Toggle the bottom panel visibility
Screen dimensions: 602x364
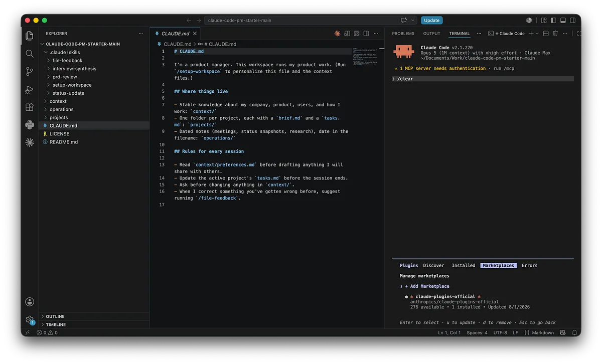click(x=563, y=21)
